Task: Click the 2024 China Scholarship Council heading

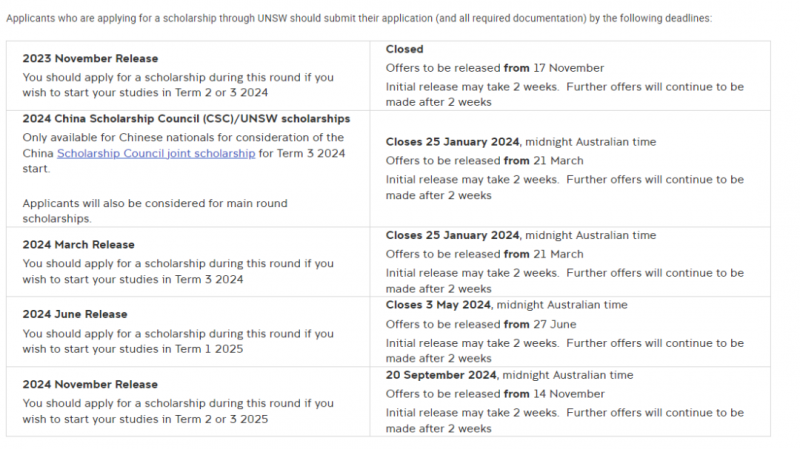Action: tap(186, 119)
